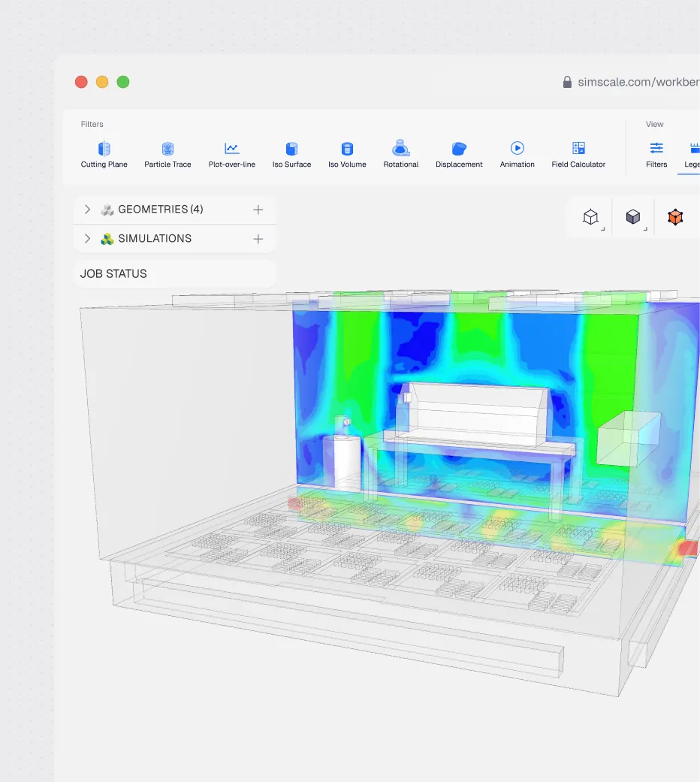Add a new simulation with plus
The height and width of the screenshot is (782, 700).
(x=258, y=239)
